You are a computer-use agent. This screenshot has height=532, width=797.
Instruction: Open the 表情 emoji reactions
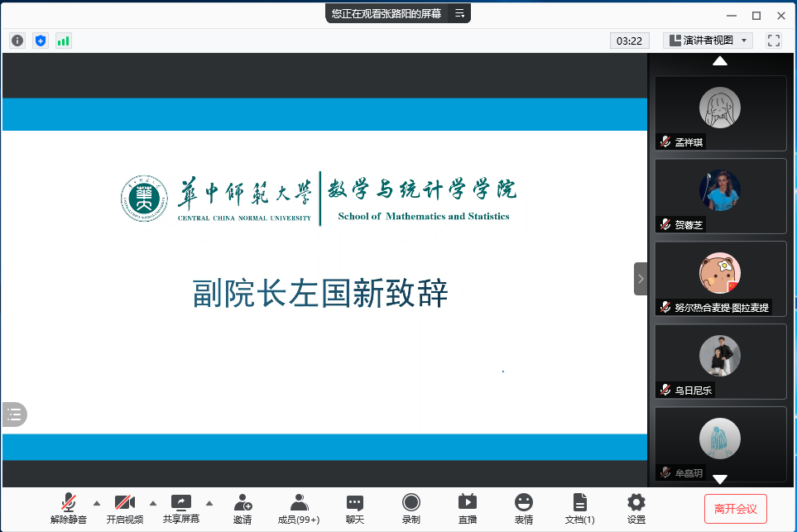[524, 508]
